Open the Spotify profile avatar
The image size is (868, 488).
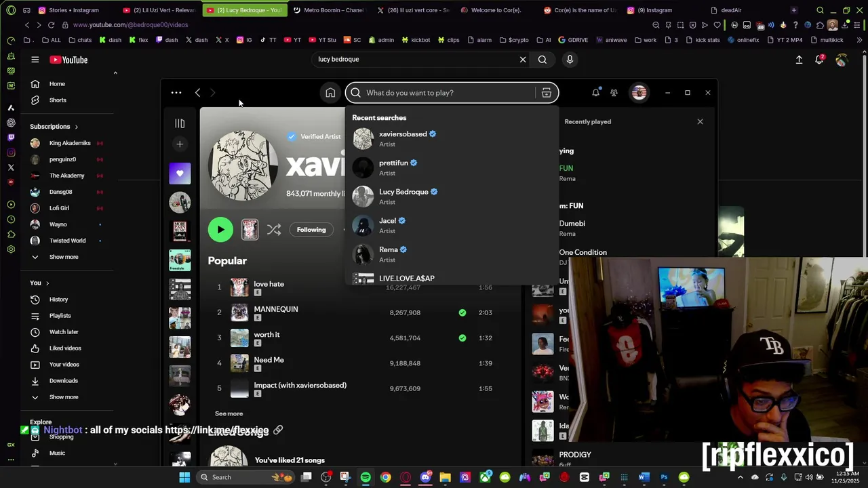click(x=639, y=93)
